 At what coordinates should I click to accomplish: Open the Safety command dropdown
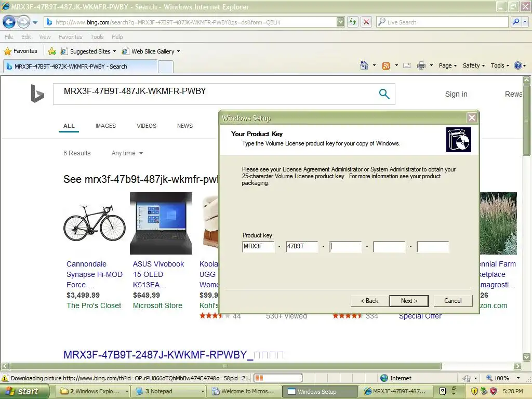[474, 65]
